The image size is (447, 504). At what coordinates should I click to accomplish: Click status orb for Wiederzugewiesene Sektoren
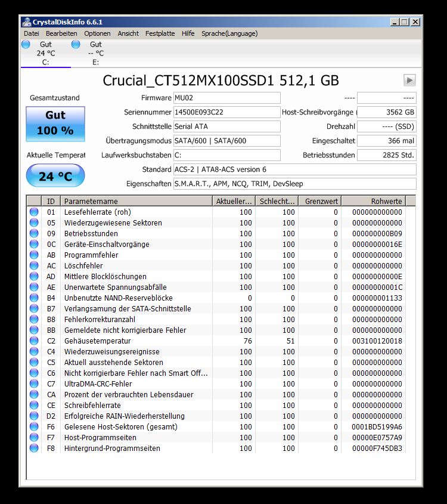coord(34,222)
